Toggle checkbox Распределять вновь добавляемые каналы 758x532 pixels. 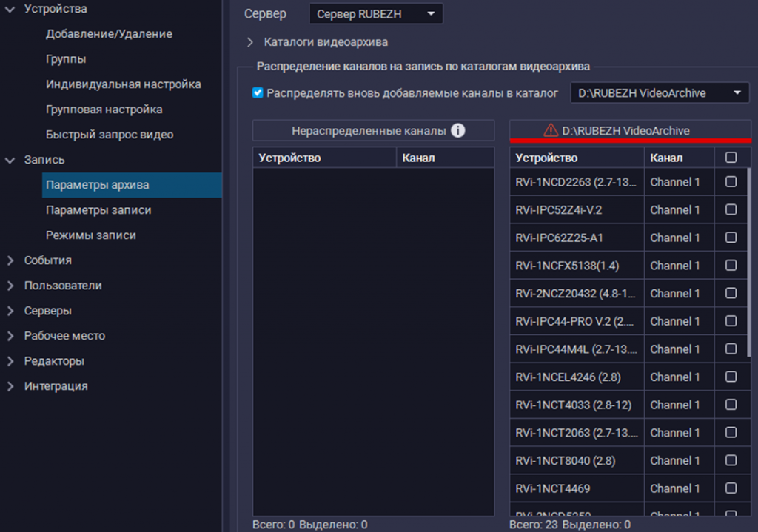258,93
